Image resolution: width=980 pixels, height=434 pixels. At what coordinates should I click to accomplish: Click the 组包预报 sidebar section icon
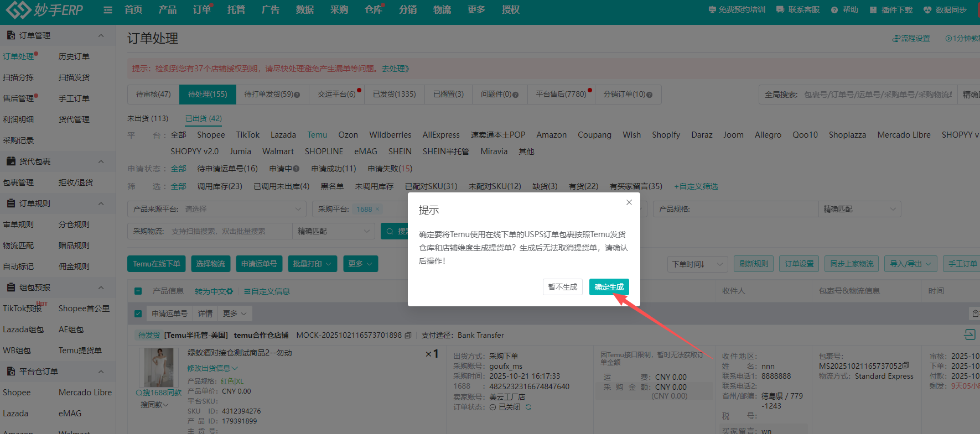point(11,287)
